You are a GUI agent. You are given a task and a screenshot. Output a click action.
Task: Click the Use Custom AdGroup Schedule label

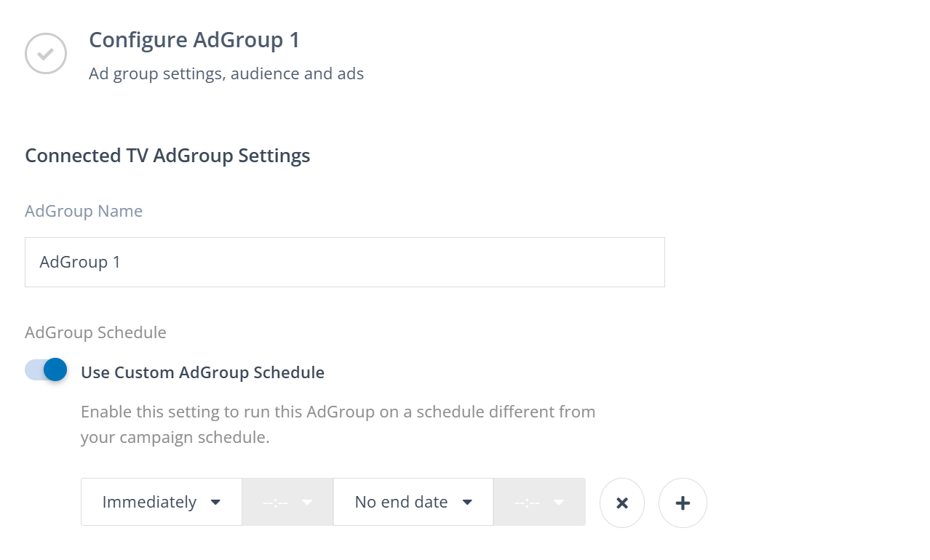(202, 373)
